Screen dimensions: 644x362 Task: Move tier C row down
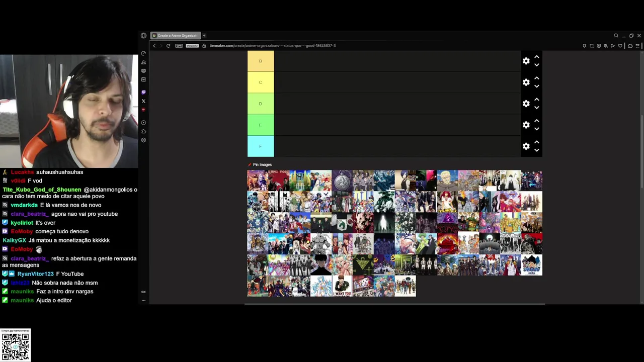[x=537, y=86]
